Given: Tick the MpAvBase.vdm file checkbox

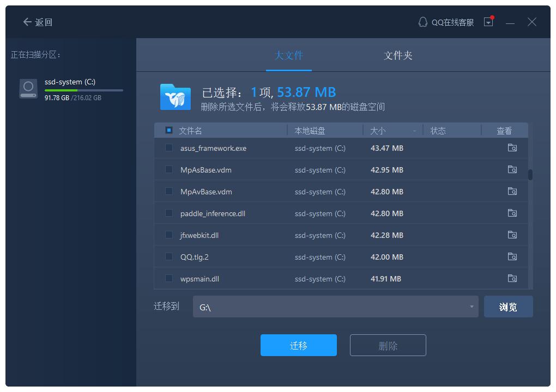Looking at the screenshot, I should (169, 192).
